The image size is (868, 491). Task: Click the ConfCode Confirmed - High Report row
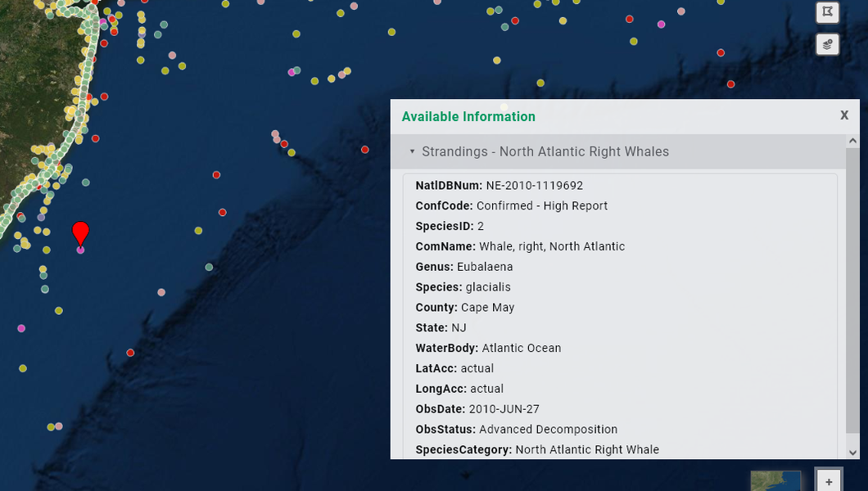pyautogui.click(x=512, y=206)
